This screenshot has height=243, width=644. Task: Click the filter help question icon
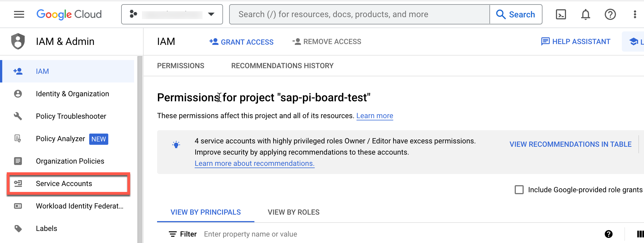tap(609, 234)
